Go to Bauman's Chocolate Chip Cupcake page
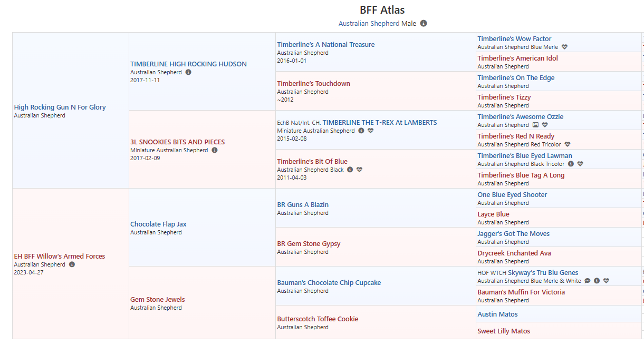Screen dimensions: 644x345 [329, 283]
